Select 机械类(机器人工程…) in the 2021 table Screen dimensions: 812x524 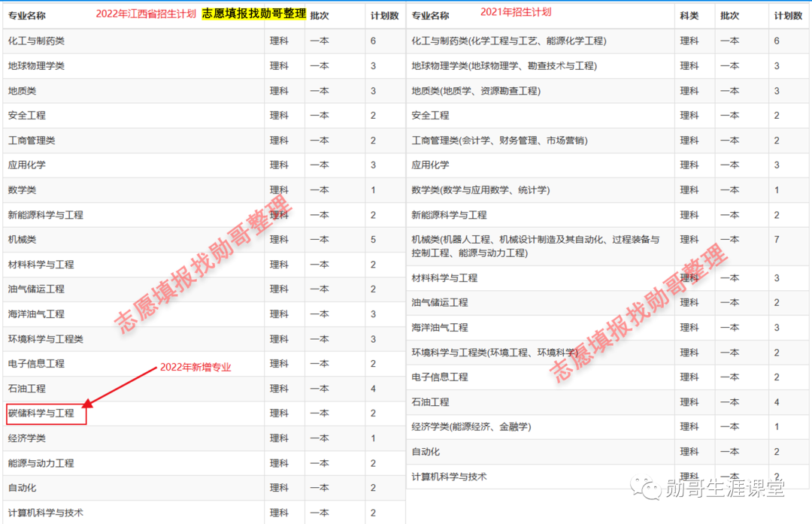point(535,246)
